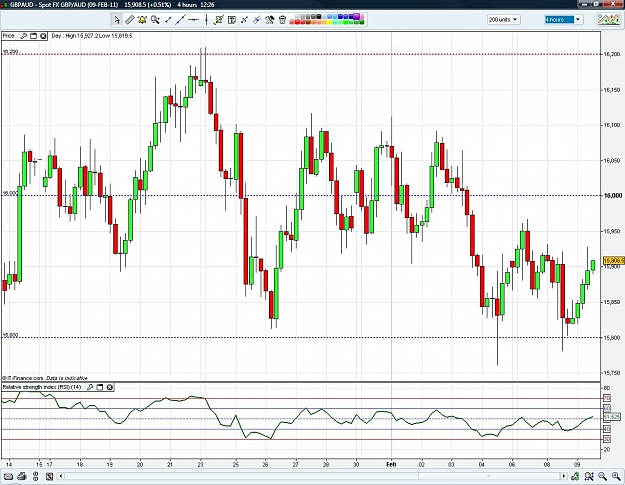Click scrollbar left arrow below chart
Image resolution: width=625 pixels, height=485 pixels.
click(61, 476)
